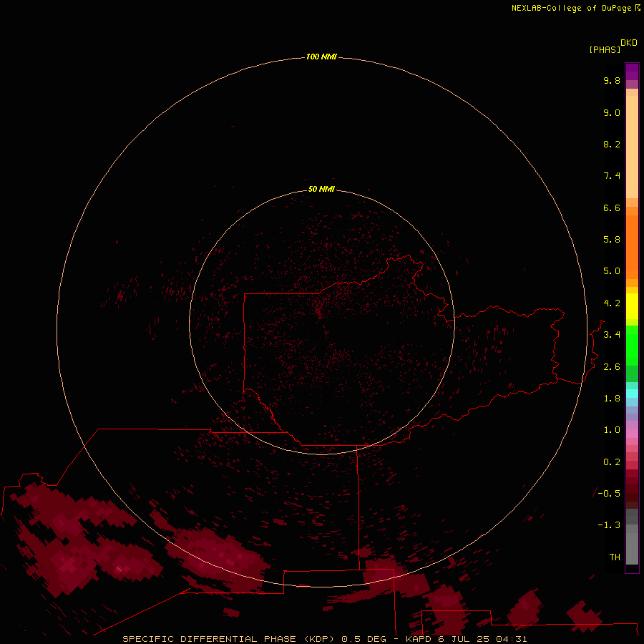Pick the purple top colorbar segment
Viewport: 644px width, 644px height.
pyautogui.click(x=632, y=72)
